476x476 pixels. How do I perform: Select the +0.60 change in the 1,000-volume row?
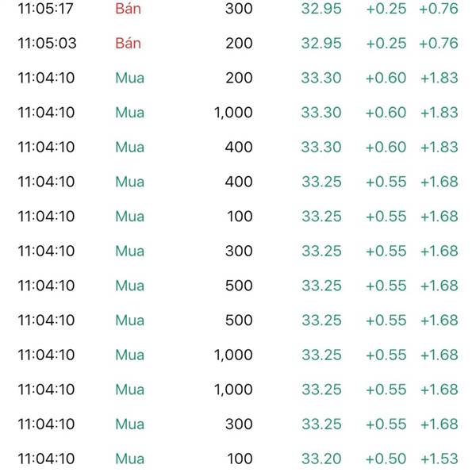386,113
